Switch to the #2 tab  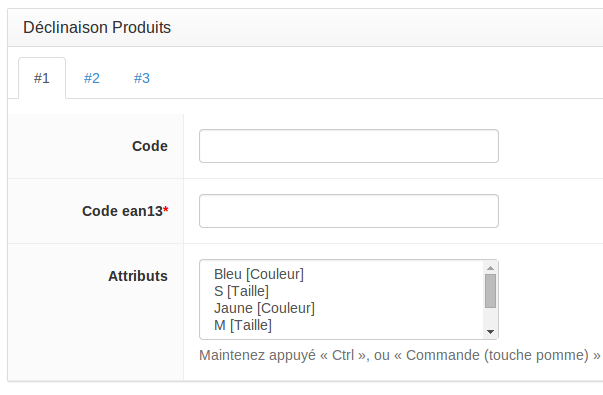92,78
